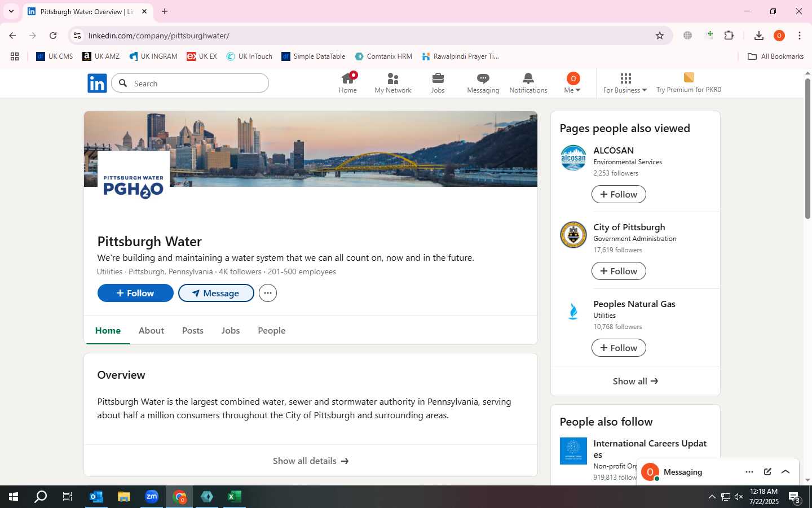
Task: Open the Chrome apps grid icon
Action: point(15,56)
